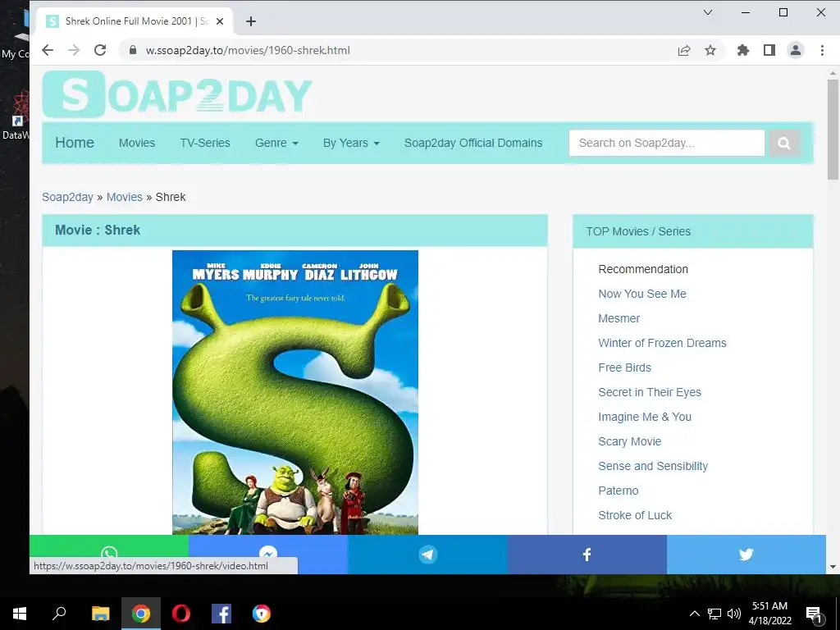Reload the page with the refresh icon

(100, 50)
